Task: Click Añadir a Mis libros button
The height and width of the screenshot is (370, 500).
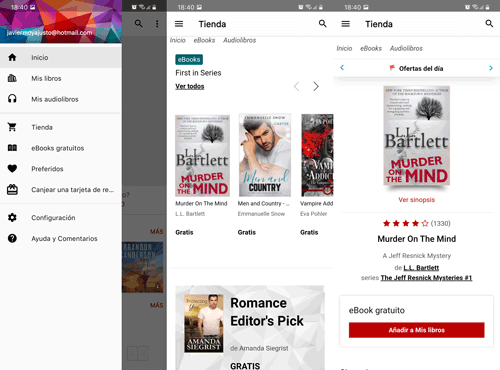Action: 416,330
